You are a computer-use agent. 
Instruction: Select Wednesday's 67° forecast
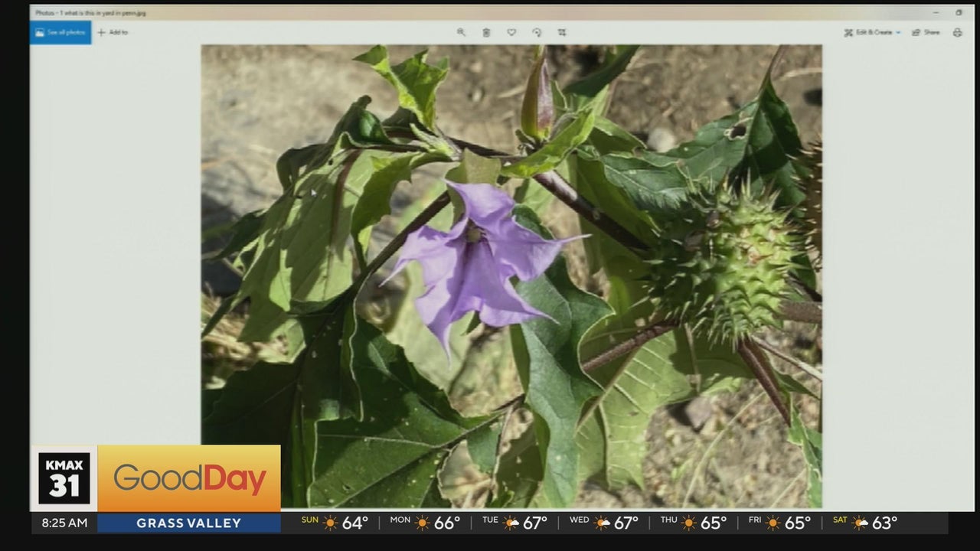603,523
